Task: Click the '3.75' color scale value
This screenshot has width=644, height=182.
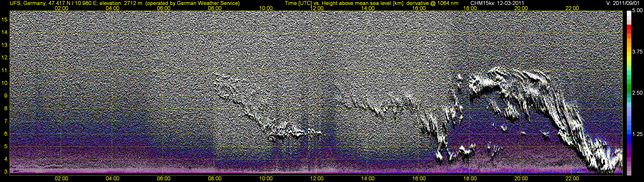Action: (637, 52)
